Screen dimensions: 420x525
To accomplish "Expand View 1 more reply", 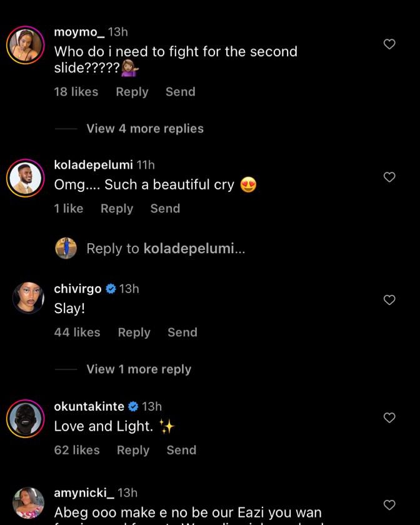I will (x=139, y=369).
